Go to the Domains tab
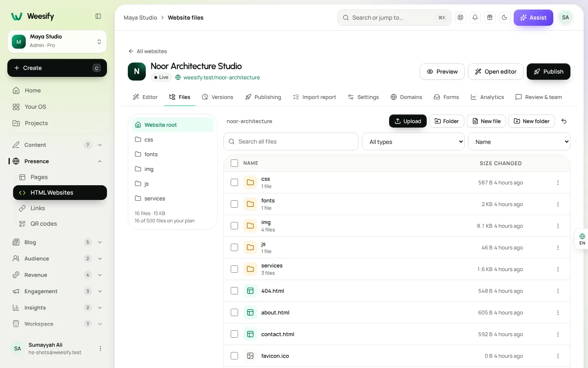 (406, 97)
